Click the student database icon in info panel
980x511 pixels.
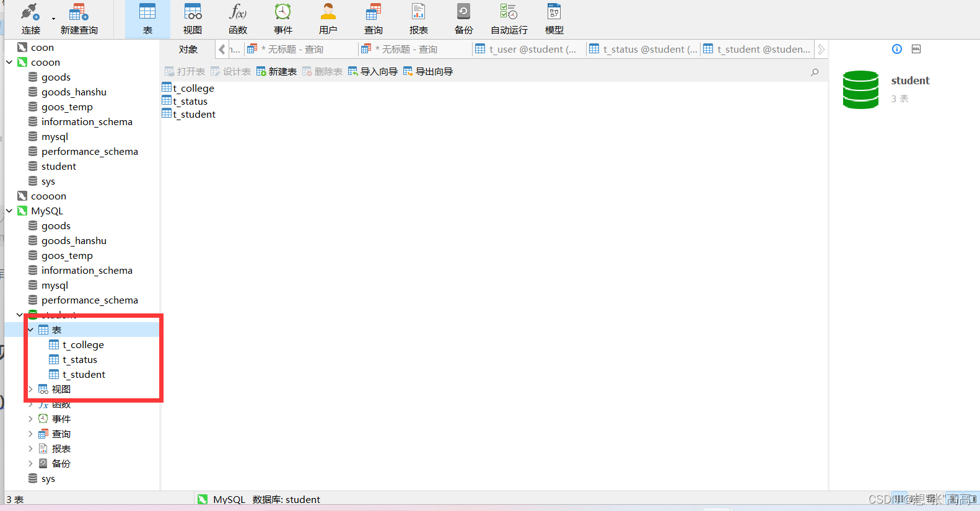[x=860, y=90]
